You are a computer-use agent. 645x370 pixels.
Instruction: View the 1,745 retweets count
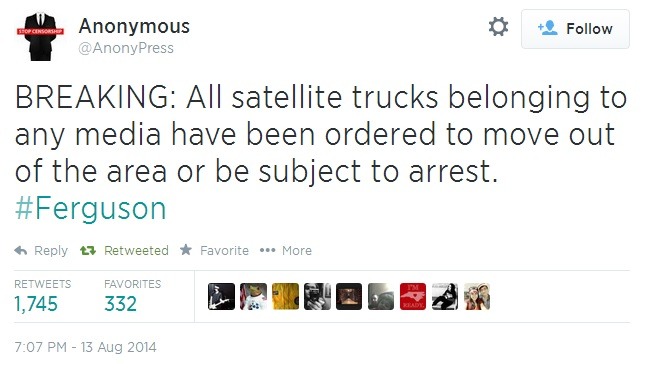(36, 304)
